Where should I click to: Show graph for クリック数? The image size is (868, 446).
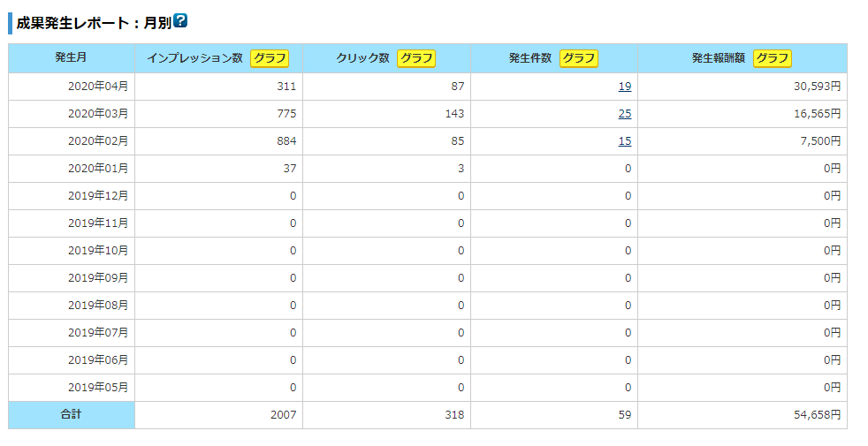(416, 58)
